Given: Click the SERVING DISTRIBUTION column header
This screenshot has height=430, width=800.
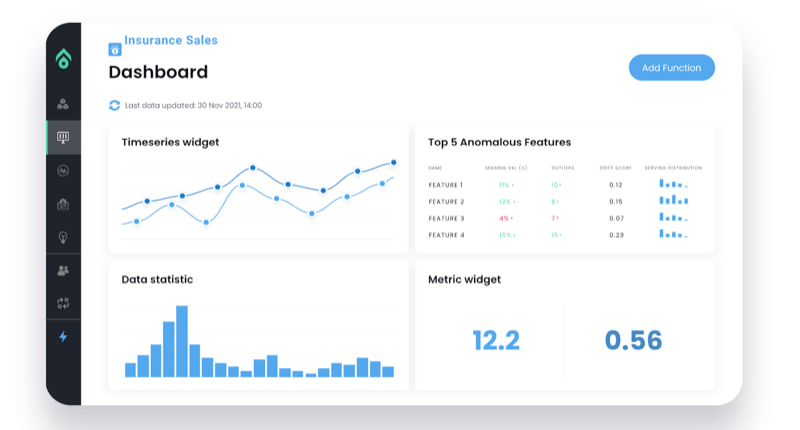Looking at the screenshot, I should (x=673, y=168).
